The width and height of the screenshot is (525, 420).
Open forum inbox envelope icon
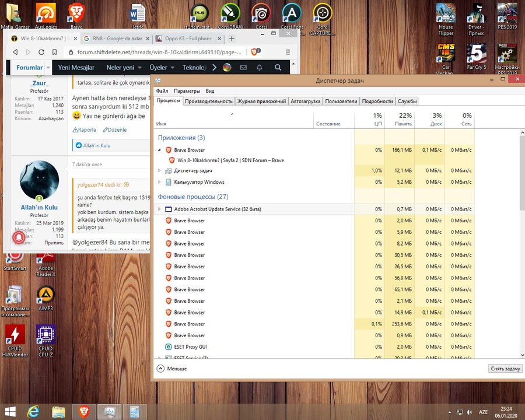pyautogui.click(x=243, y=68)
